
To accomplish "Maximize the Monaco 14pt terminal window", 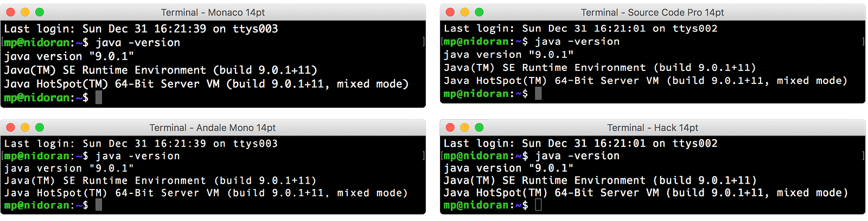I will click(40, 12).
